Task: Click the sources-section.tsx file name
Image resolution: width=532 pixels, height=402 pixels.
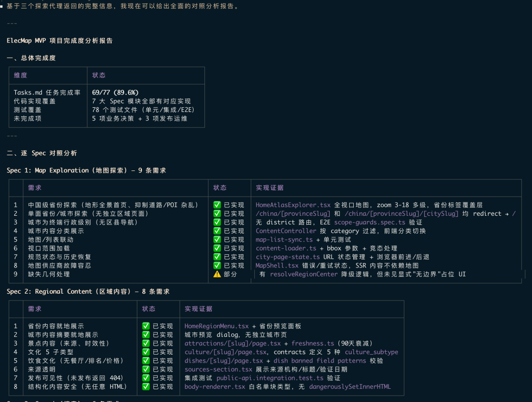Action: pos(218,369)
